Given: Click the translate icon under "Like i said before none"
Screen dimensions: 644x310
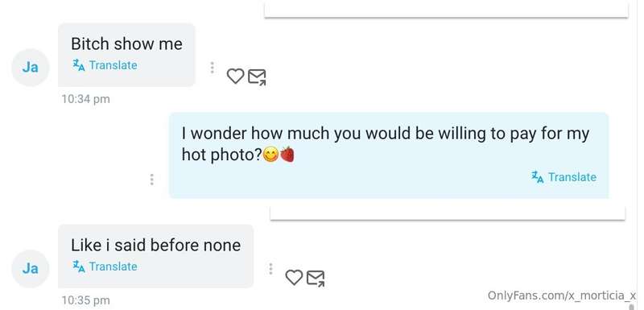Looking at the screenshot, I should coord(78,267).
